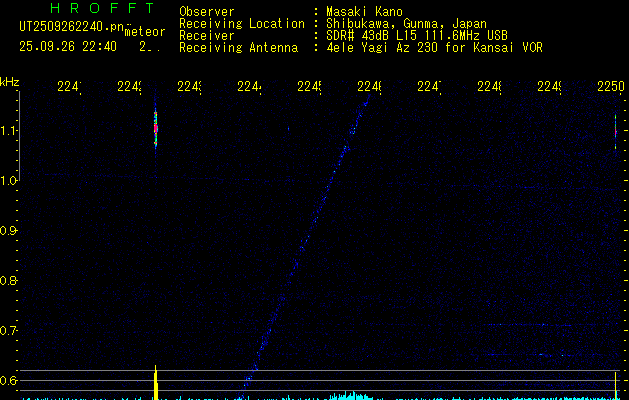
Task: Click the 2250 time axis marker
Action: (610, 87)
